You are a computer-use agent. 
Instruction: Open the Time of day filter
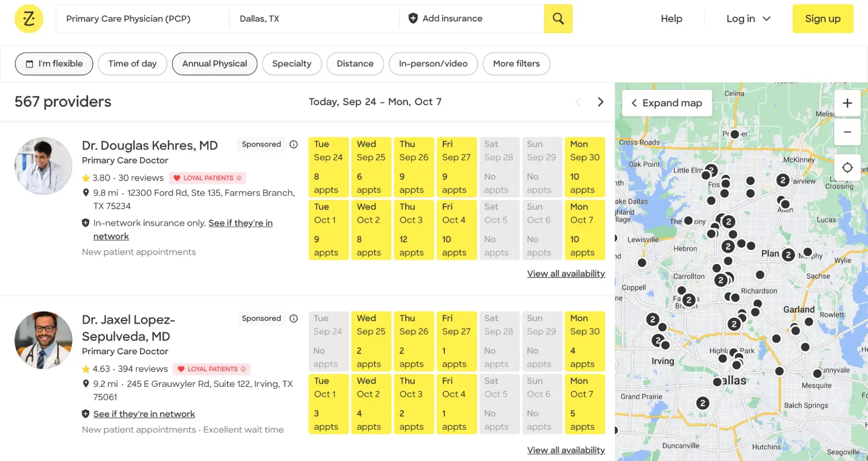tap(132, 64)
